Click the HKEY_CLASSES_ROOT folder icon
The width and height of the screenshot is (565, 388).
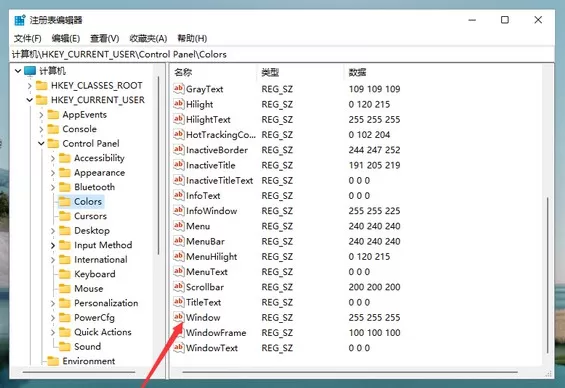coord(42,86)
